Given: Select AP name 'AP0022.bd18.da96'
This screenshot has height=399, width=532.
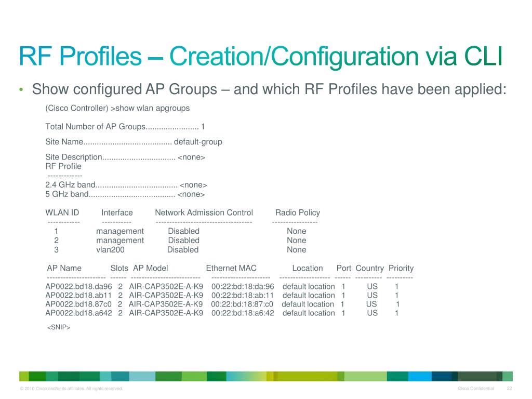Looking at the screenshot, I should click(x=79, y=286).
